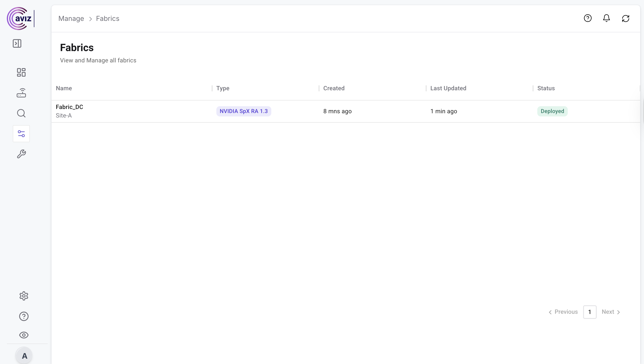Click the sidebar search icon
The image size is (644, 364).
tap(21, 113)
